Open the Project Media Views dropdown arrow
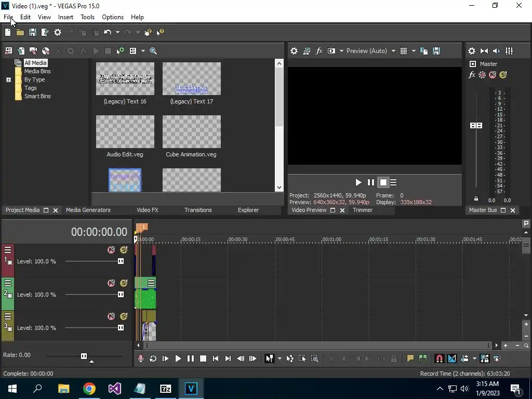The image size is (532, 399). 143,51
